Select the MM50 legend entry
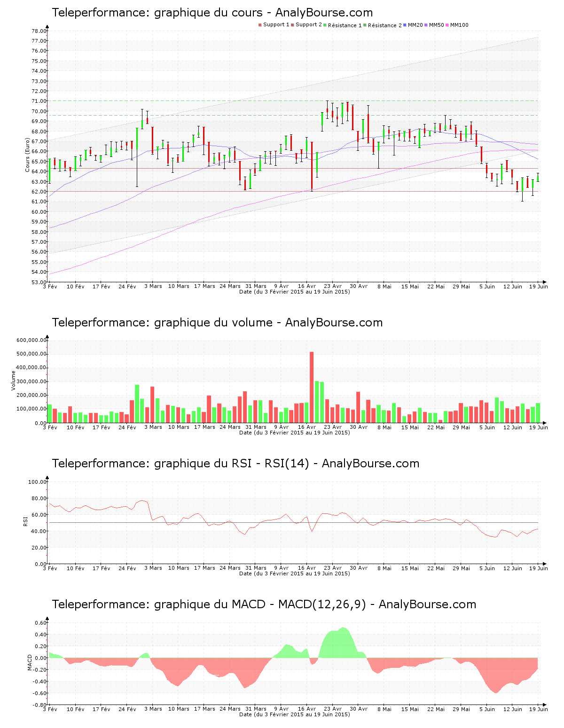This screenshot has width=564, height=728. click(434, 25)
